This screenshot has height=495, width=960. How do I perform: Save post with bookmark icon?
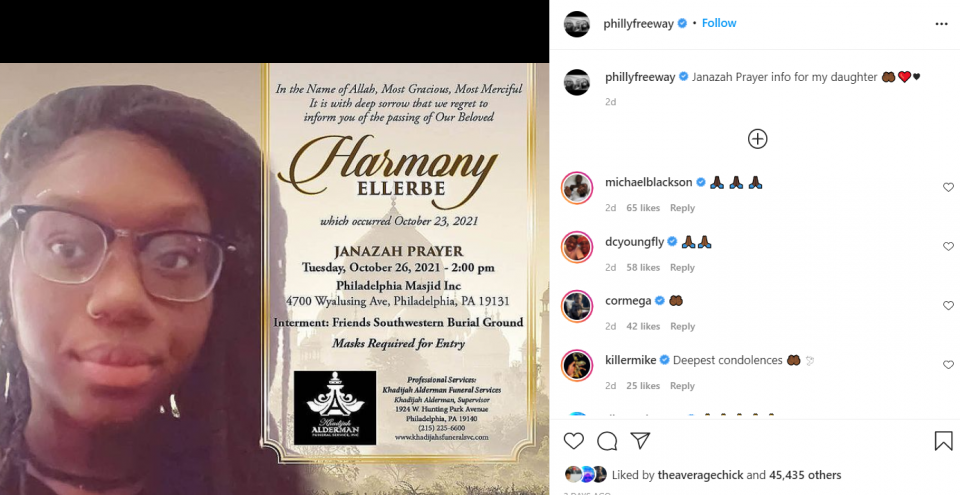point(943,440)
